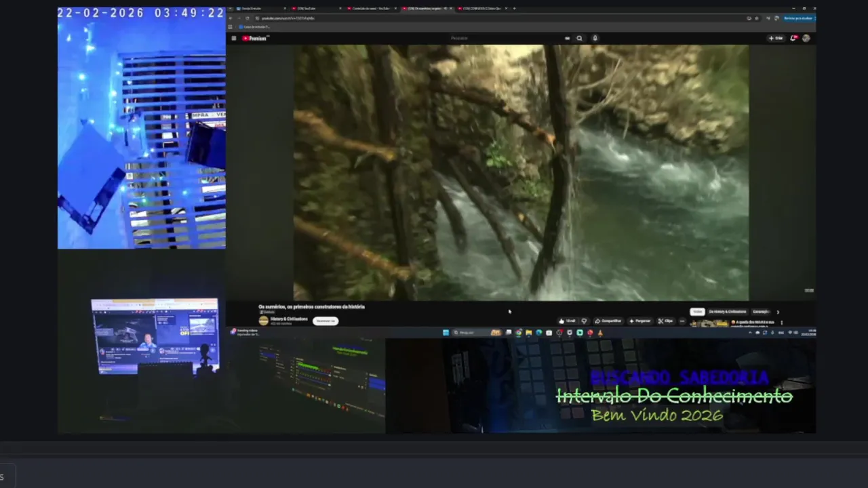Image resolution: width=868 pixels, height=488 pixels.
Task: Bookmark this page with the star
Action: click(x=757, y=18)
